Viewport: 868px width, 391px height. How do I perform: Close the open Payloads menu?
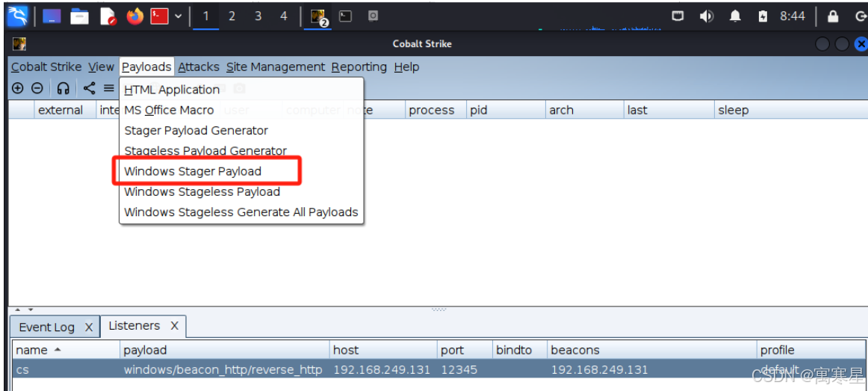(146, 67)
